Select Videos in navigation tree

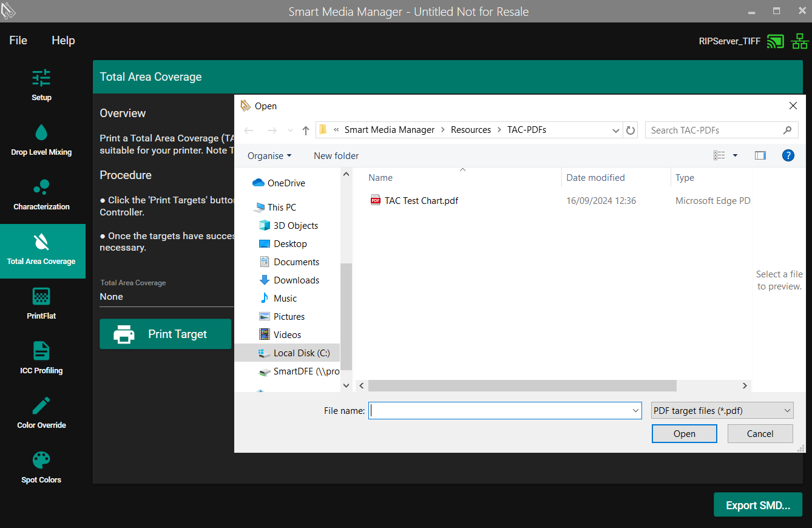coord(280,334)
